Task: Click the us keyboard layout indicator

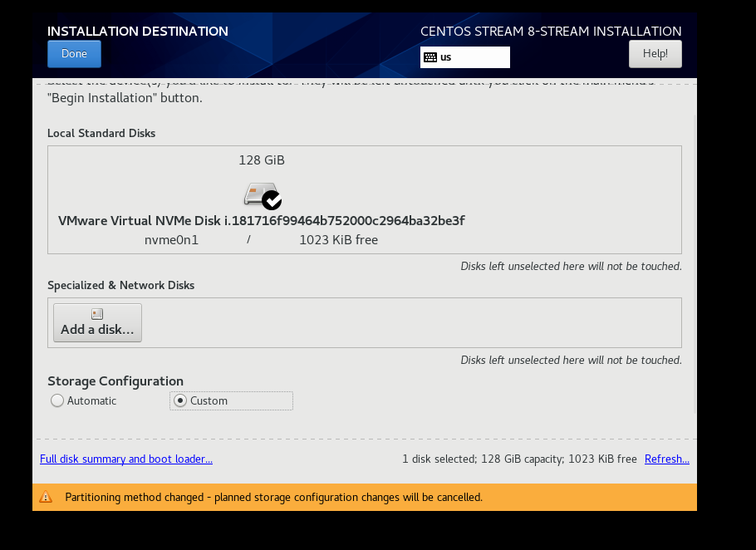Action: tap(464, 57)
